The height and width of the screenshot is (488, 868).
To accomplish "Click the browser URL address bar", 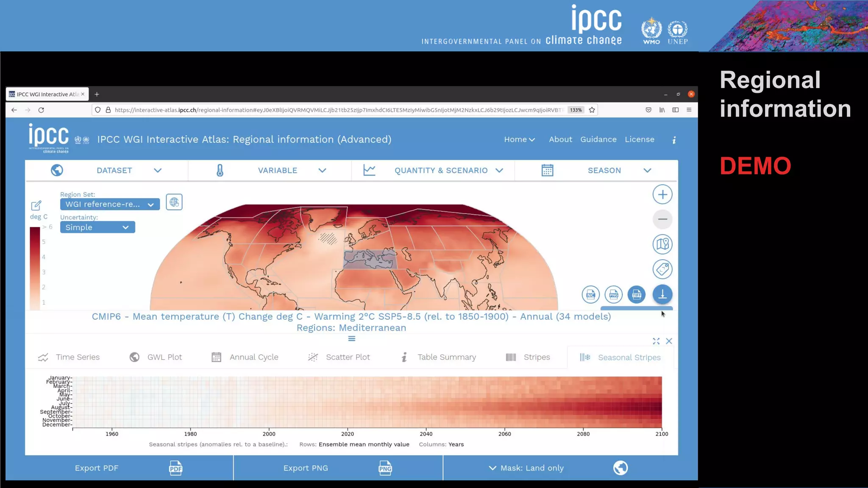I will 339,110.
